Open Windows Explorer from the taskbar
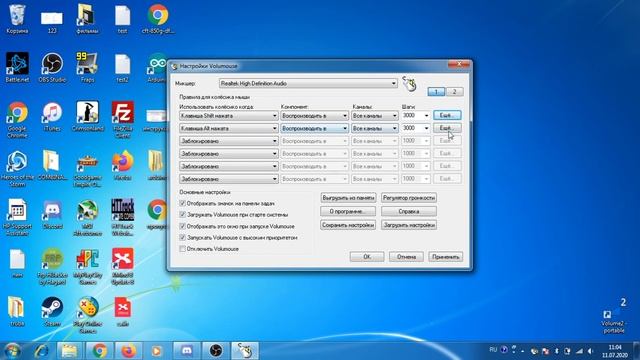 click(70, 351)
